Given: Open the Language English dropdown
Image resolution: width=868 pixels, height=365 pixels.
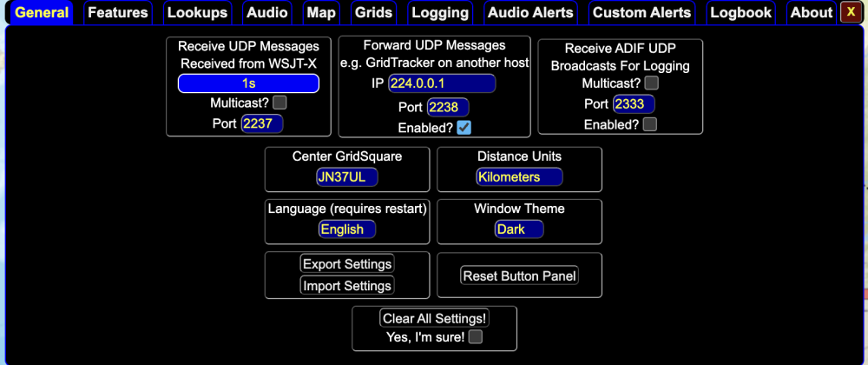Looking at the screenshot, I should point(347,229).
